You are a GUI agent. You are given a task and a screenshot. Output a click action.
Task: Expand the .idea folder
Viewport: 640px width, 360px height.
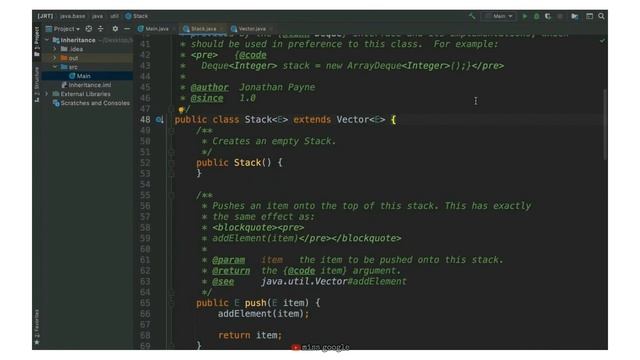click(x=55, y=49)
